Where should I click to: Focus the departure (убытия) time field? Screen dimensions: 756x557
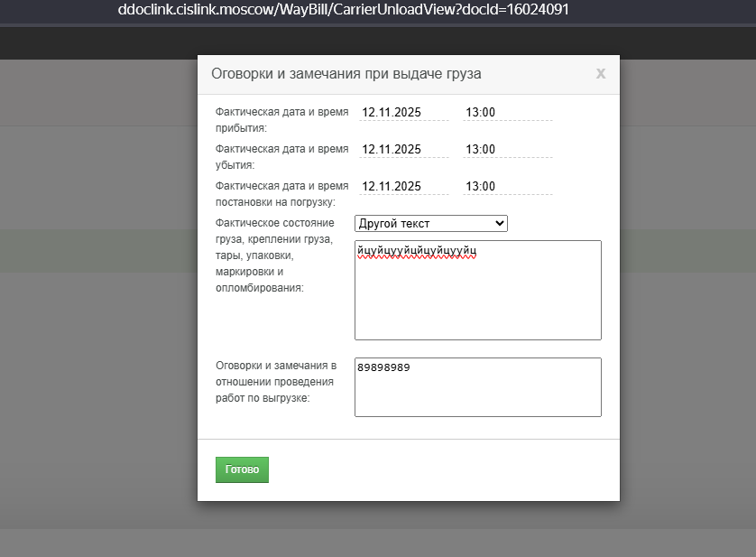pos(508,150)
